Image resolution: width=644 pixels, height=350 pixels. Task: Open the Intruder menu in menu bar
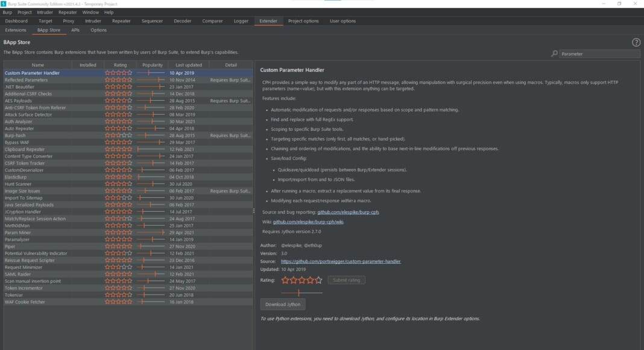pos(45,12)
